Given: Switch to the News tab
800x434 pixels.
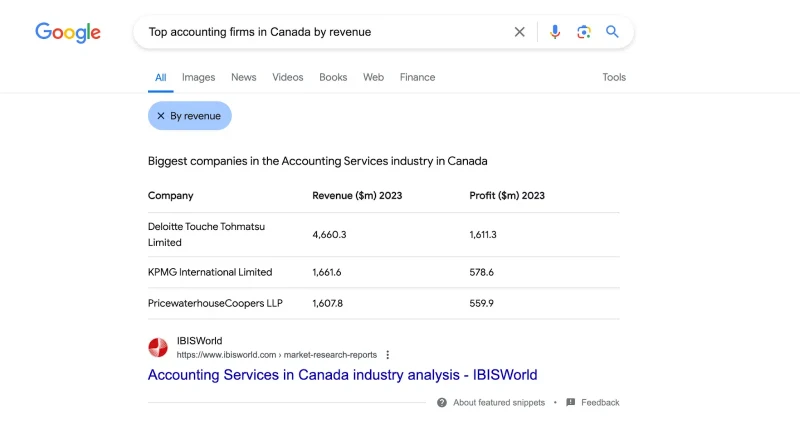Looking at the screenshot, I should 243,78.
